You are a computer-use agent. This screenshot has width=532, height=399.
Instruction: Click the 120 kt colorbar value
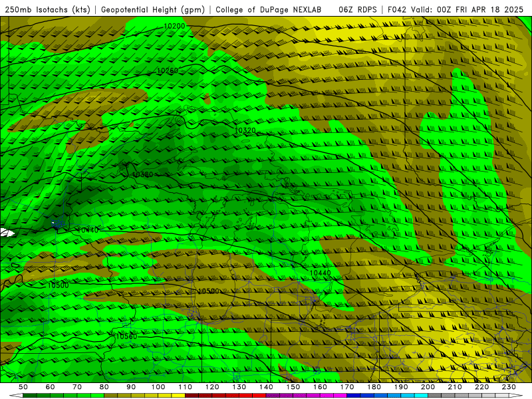click(212, 387)
